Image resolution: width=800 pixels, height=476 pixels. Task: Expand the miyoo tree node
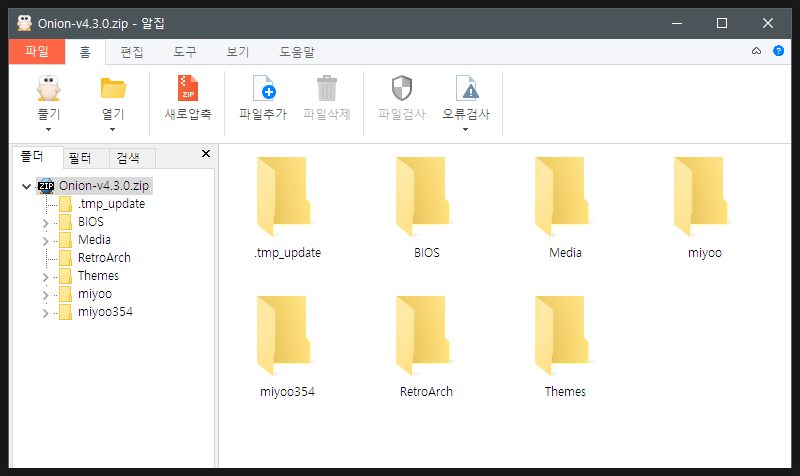45,295
